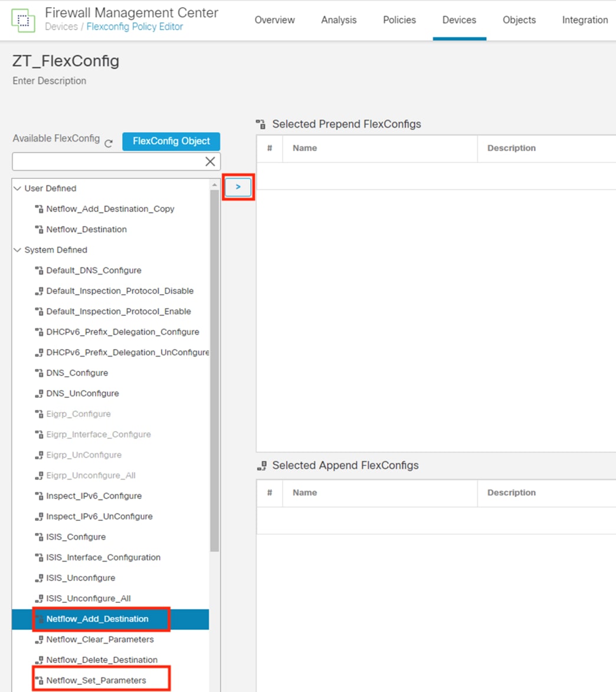Click the icon beside Inspect_IPv6_UnConfigure
The width and height of the screenshot is (616, 692).
40,517
